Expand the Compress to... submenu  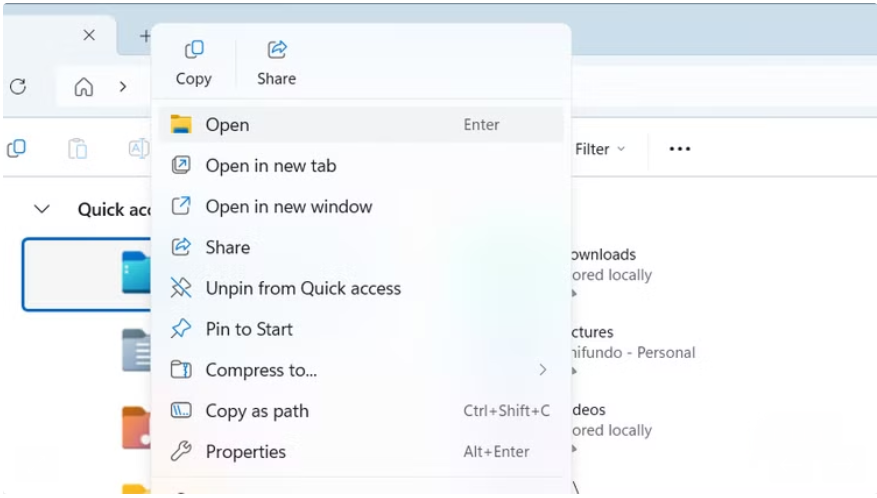(361, 370)
